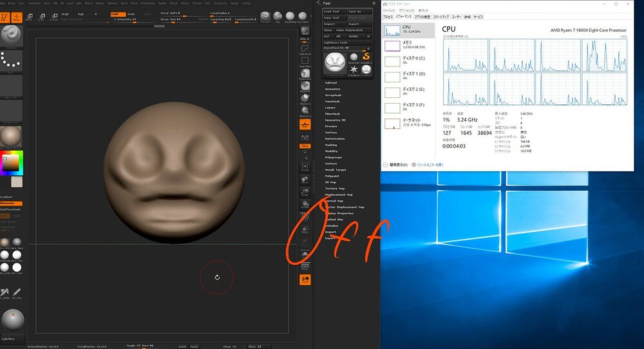The width and height of the screenshot is (644, 349).
Task: Click the ClipCurve brush icon
Action: [x=305, y=99]
